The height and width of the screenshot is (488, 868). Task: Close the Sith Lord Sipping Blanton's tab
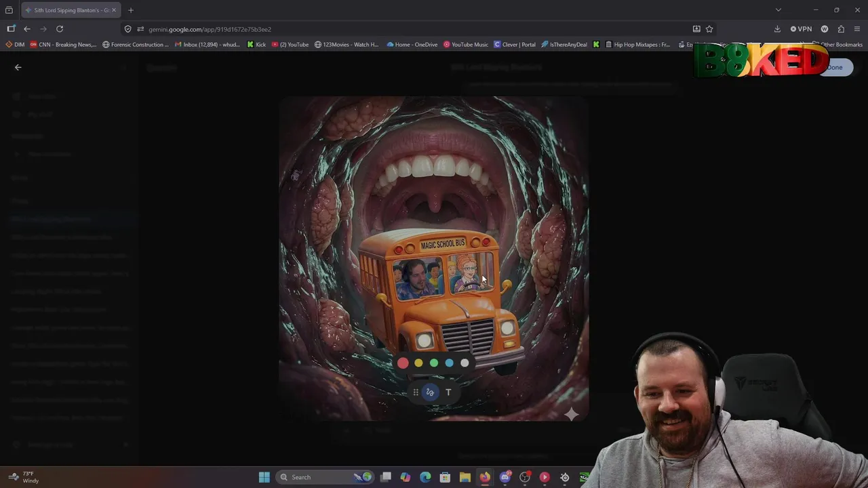(114, 10)
